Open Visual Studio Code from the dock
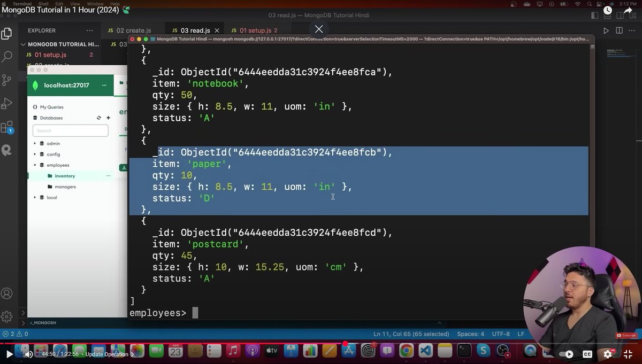 tap(425, 351)
